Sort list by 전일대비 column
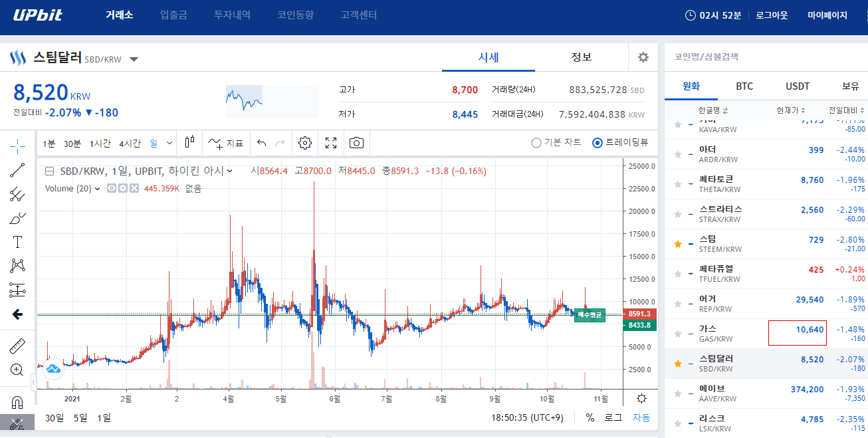Image resolution: width=868 pixels, height=438 pixels. coord(847,110)
